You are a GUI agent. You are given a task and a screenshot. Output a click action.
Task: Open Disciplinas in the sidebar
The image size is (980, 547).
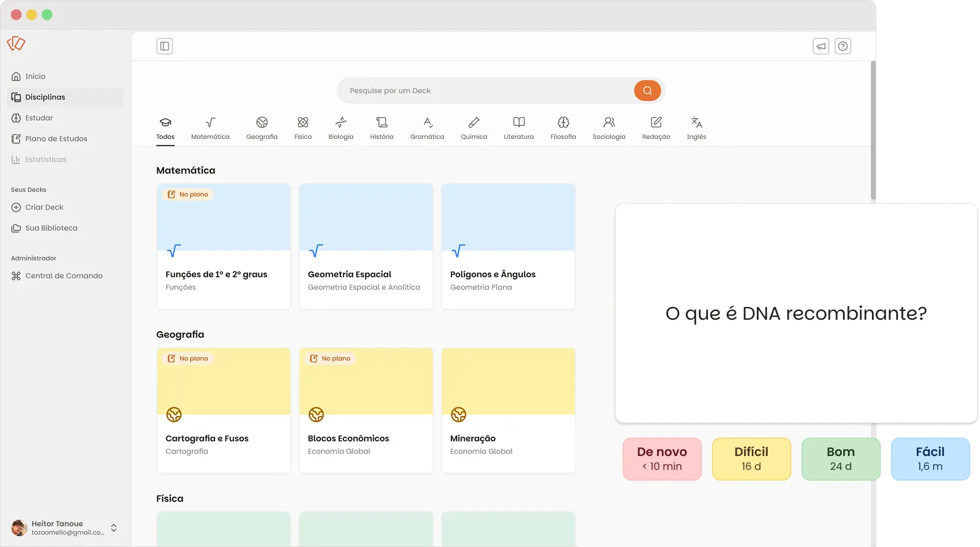pos(65,97)
